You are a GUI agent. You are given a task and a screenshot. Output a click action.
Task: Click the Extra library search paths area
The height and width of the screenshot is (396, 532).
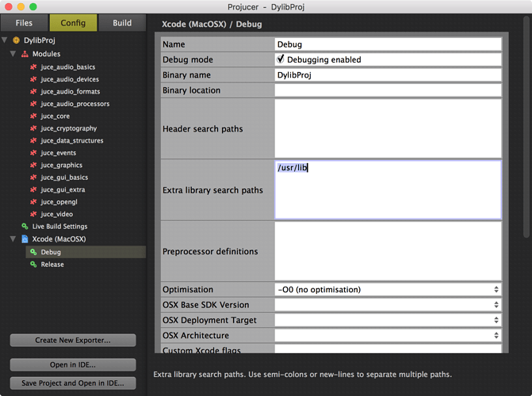pyautogui.click(x=388, y=190)
